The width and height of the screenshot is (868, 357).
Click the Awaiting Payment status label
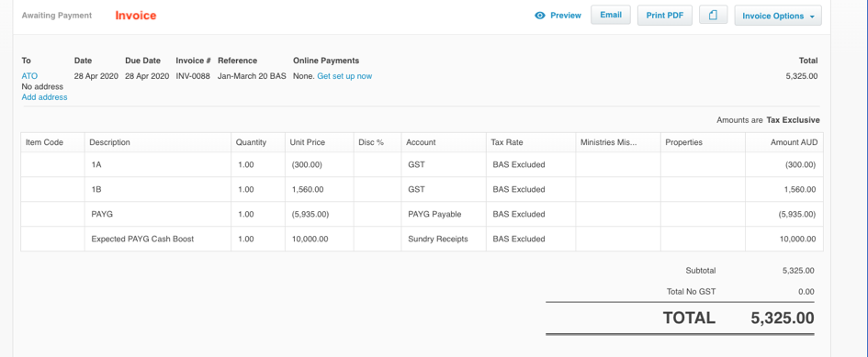point(57,16)
